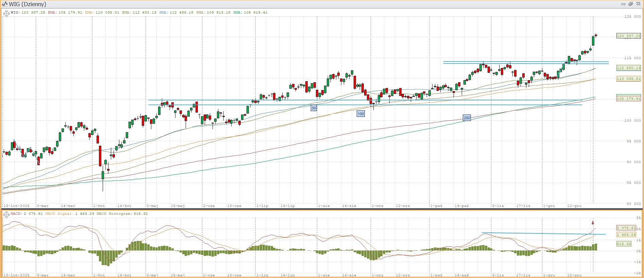Click the pan control icon in price chart

coord(6,14)
